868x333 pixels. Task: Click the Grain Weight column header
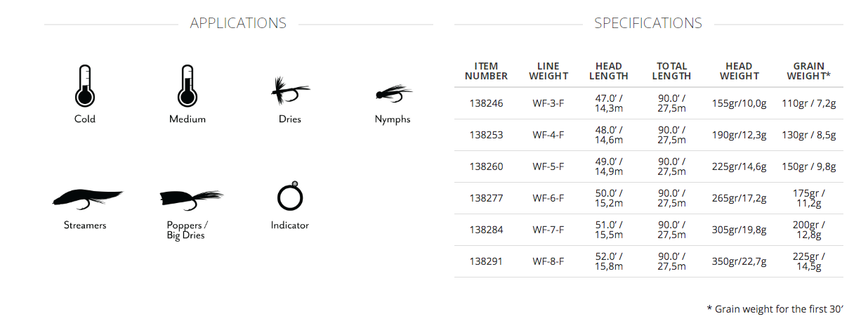click(x=808, y=71)
